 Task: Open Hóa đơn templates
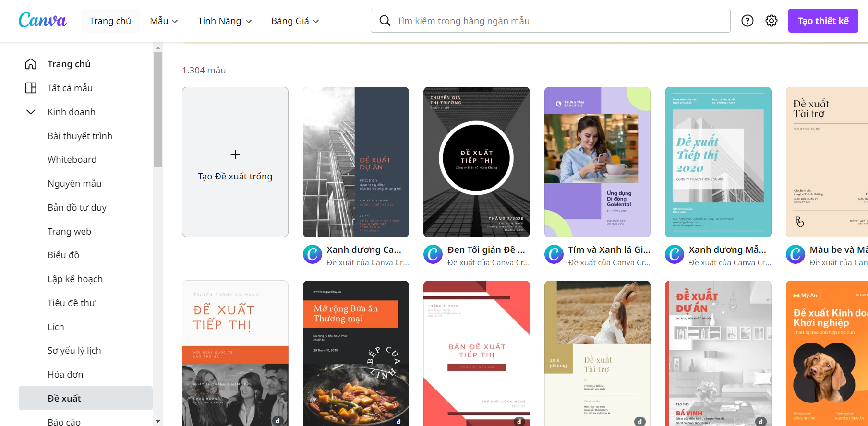point(65,374)
